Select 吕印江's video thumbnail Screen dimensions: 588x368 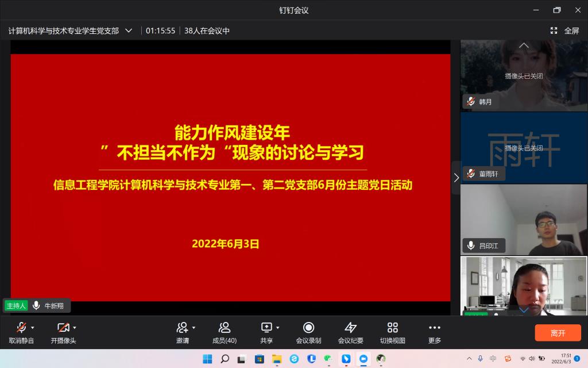tap(523, 220)
